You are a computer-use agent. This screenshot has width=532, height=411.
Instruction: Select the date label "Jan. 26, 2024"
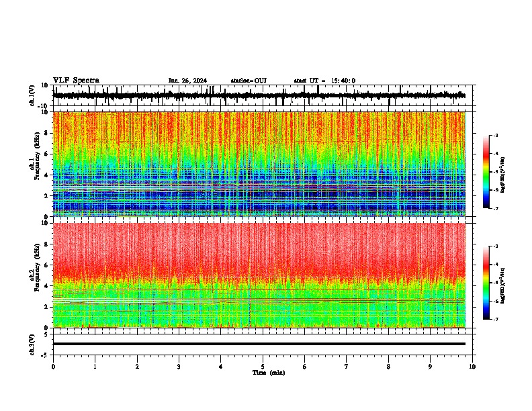pos(187,81)
